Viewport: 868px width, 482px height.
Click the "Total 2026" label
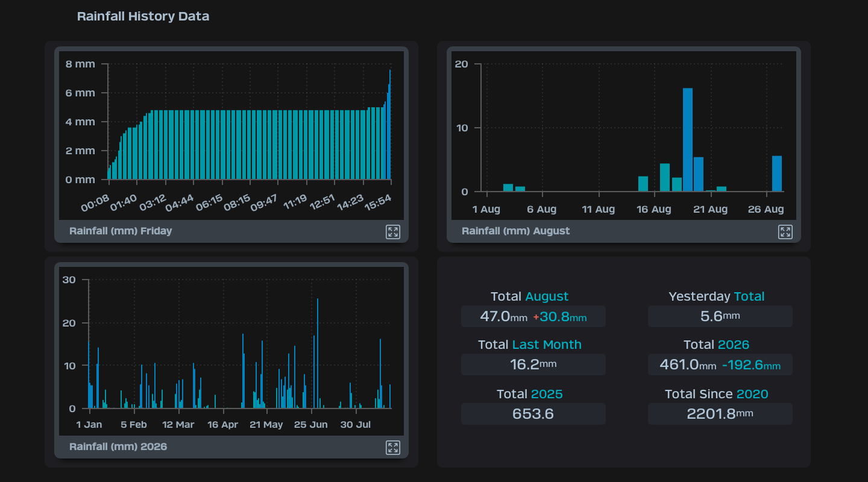tap(716, 345)
